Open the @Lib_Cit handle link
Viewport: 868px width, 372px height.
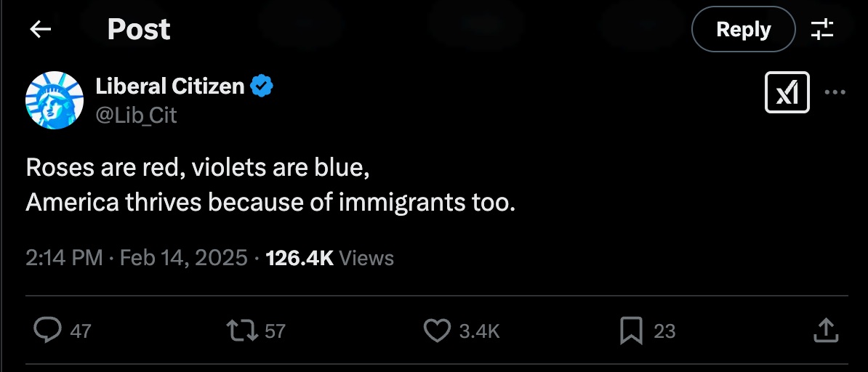[x=137, y=115]
